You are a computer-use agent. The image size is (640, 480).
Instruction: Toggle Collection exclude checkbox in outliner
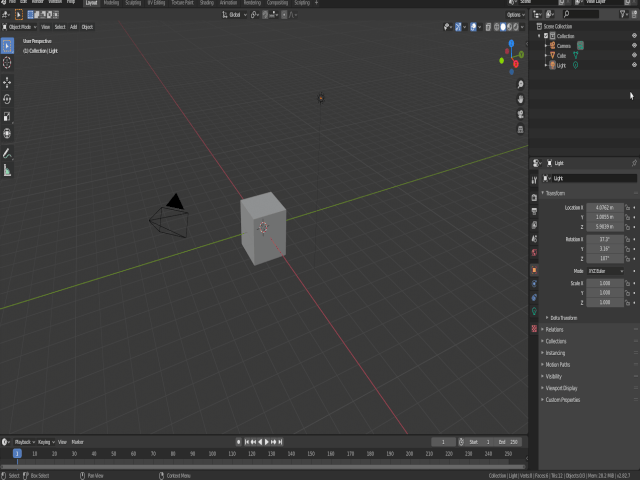pyautogui.click(x=546, y=36)
